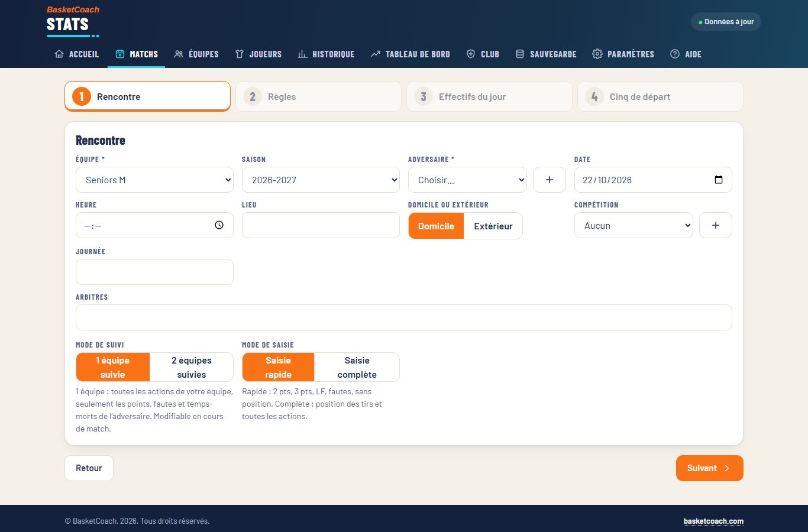808x532 pixels.
Task: Open the basketcoach.com footer link
Action: 713,521
